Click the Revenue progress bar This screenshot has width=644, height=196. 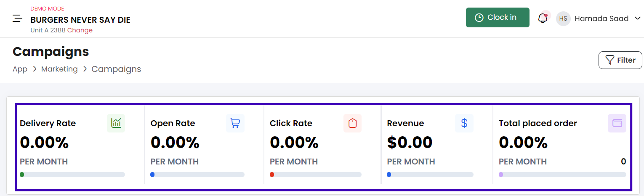tap(430, 175)
